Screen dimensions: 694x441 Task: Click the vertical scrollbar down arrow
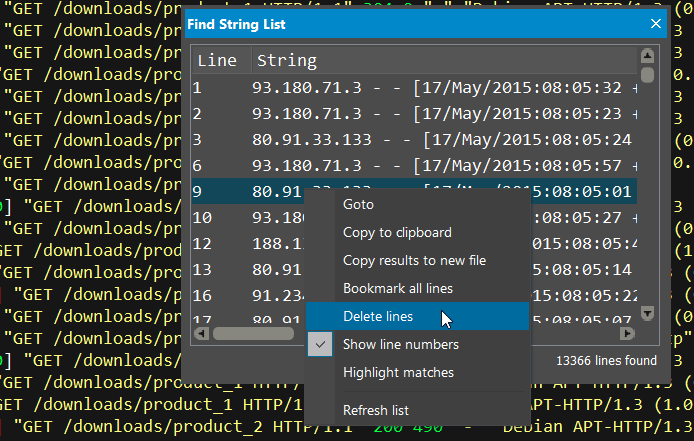coord(647,313)
